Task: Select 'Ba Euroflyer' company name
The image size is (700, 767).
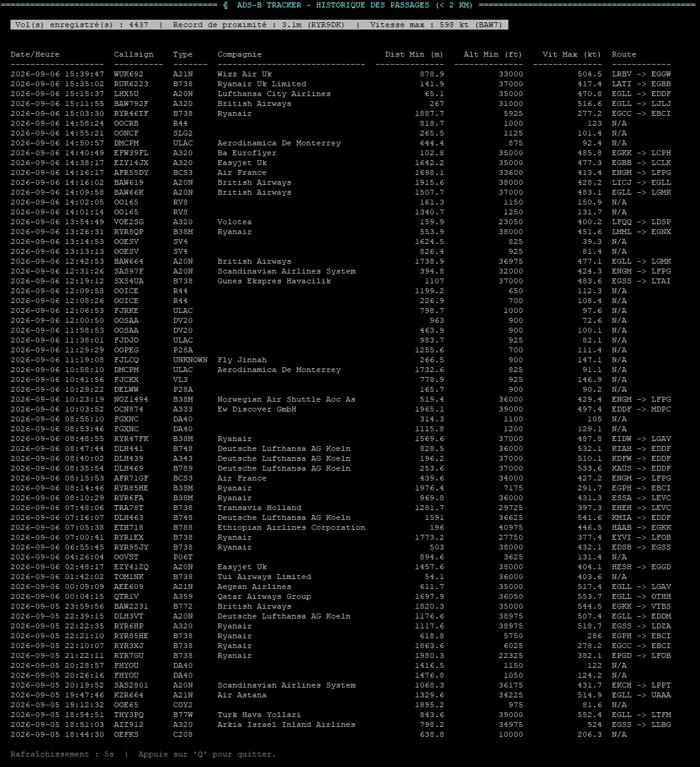Action: coord(247,153)
